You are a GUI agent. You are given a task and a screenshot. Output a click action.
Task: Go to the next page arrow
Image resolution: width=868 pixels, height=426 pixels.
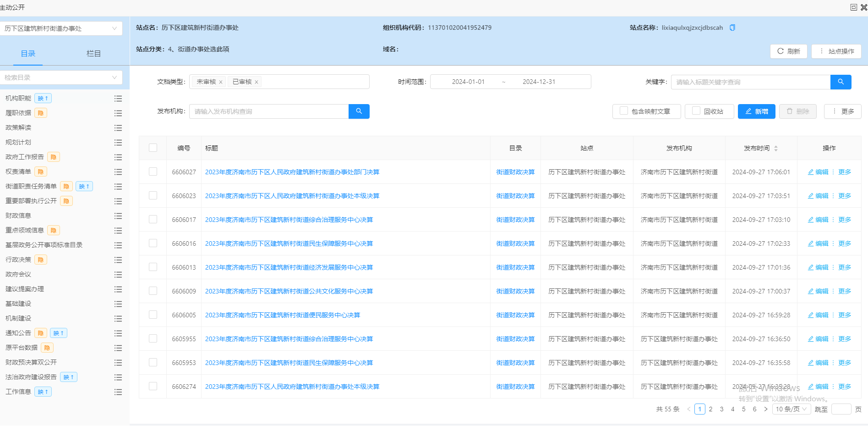click(766, 409)
